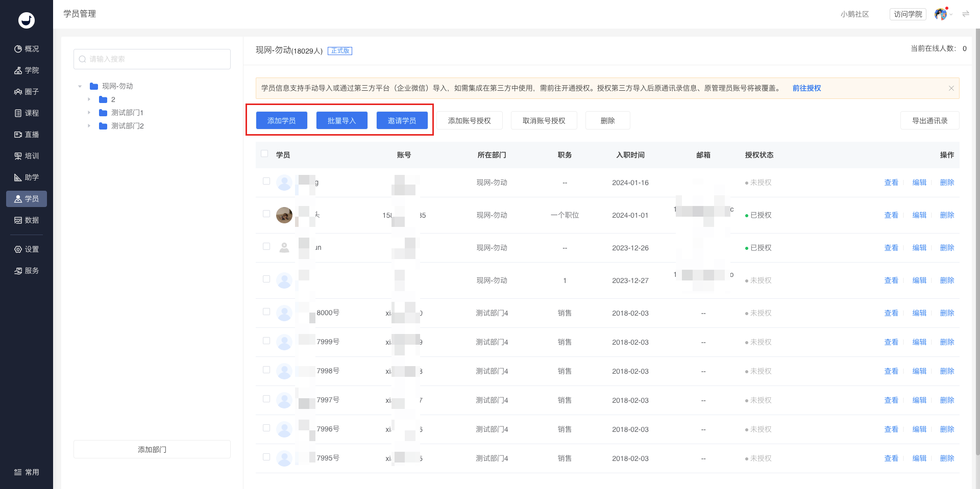This screenshot has height=489, width=980.
Task: Click the 助学 sidebar icon
Action: pyautogui.click(x=18, y=177)
